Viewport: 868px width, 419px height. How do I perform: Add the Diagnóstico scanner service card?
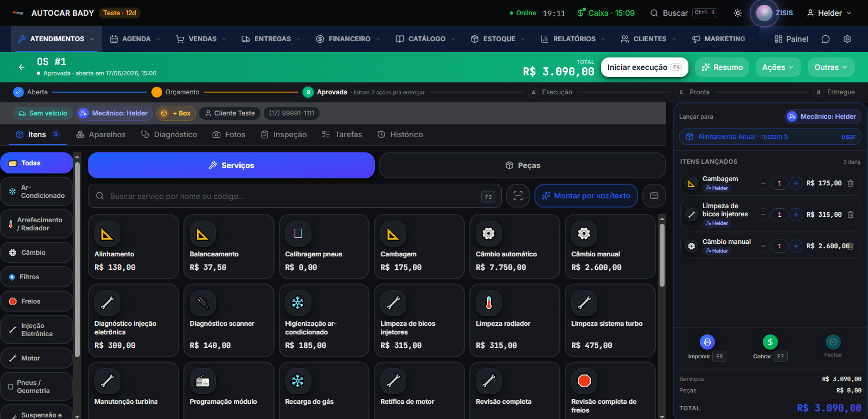point(229,320)
